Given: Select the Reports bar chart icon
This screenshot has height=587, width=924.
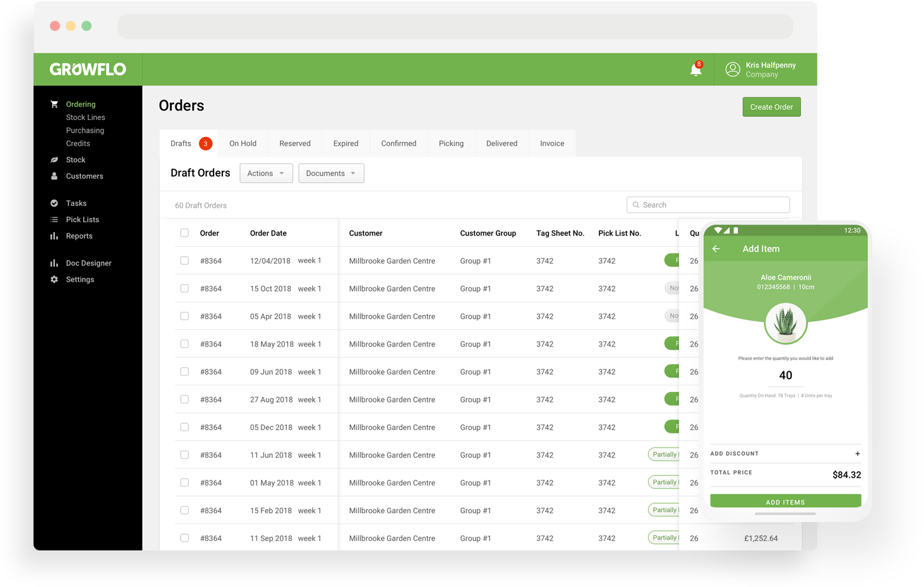Looking at the screenshot, I should pyautogui.click(x=54, y=235).
